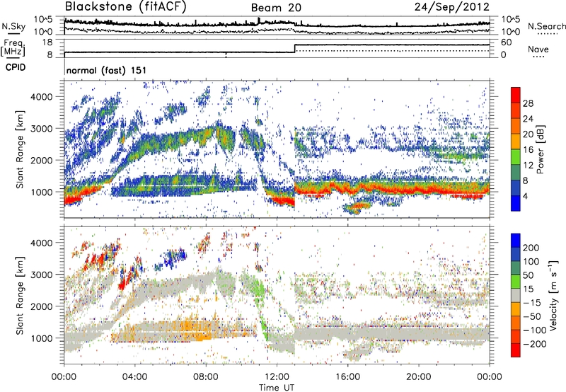Click the 'Nave' legend label
The image size is (566, 392).
coord(538,49)
